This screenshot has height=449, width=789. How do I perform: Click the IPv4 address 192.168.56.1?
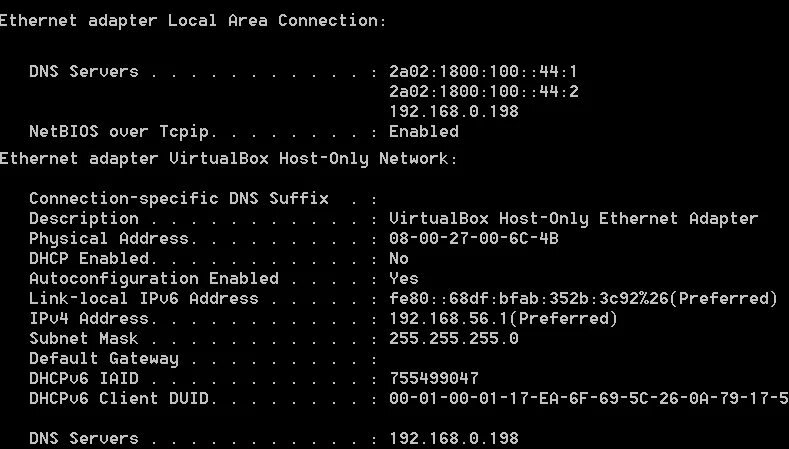[503, 319]
